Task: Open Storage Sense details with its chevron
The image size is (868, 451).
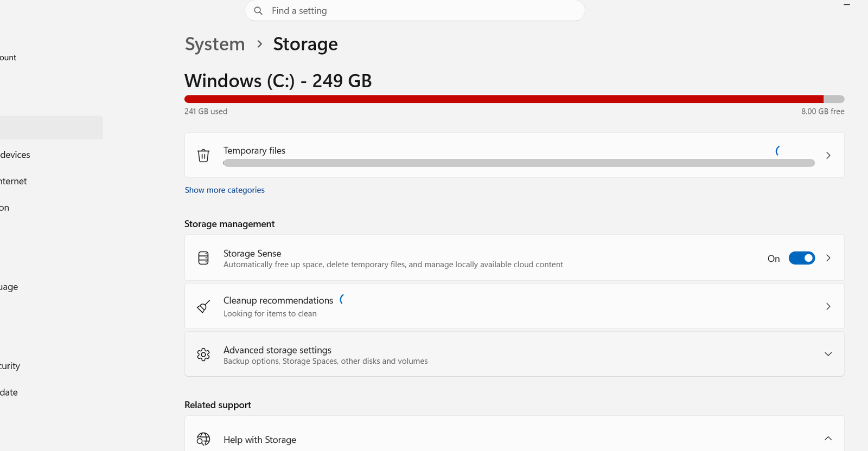Action: pyautogui.click(x=828, y=258)
